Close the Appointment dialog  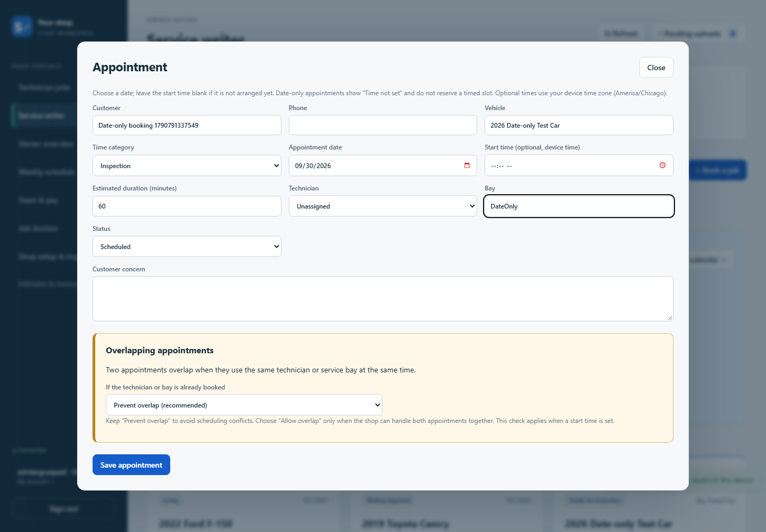(x=656, y=68)
